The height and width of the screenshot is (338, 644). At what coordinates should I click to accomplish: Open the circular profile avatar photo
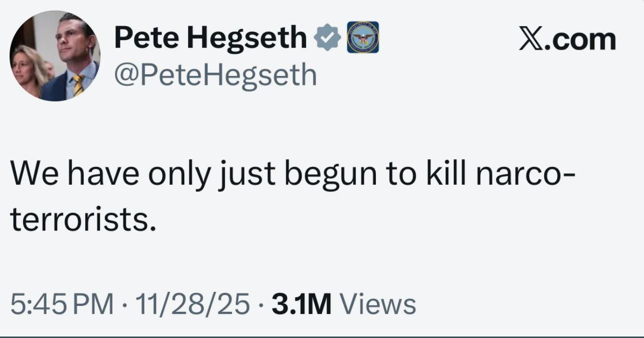[55, 56]
